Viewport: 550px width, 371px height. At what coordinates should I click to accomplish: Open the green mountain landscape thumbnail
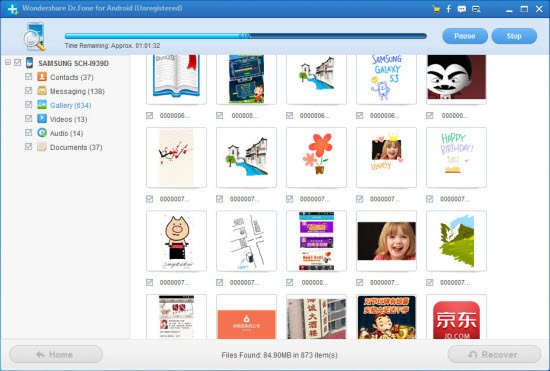(456, 241)
